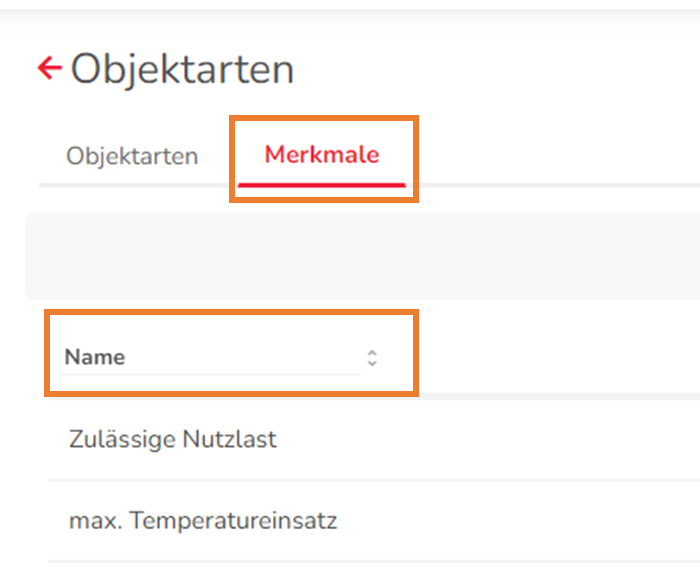
Task: Click the red underline beneath Merkmale
Action: coord(321,185)
